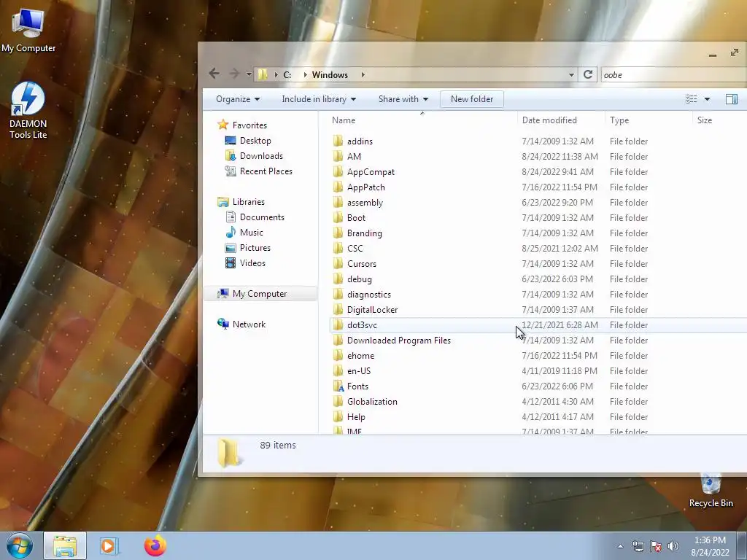Select the Boot folder icon
The height and width of the screenshot is (560, 747).
338,217
